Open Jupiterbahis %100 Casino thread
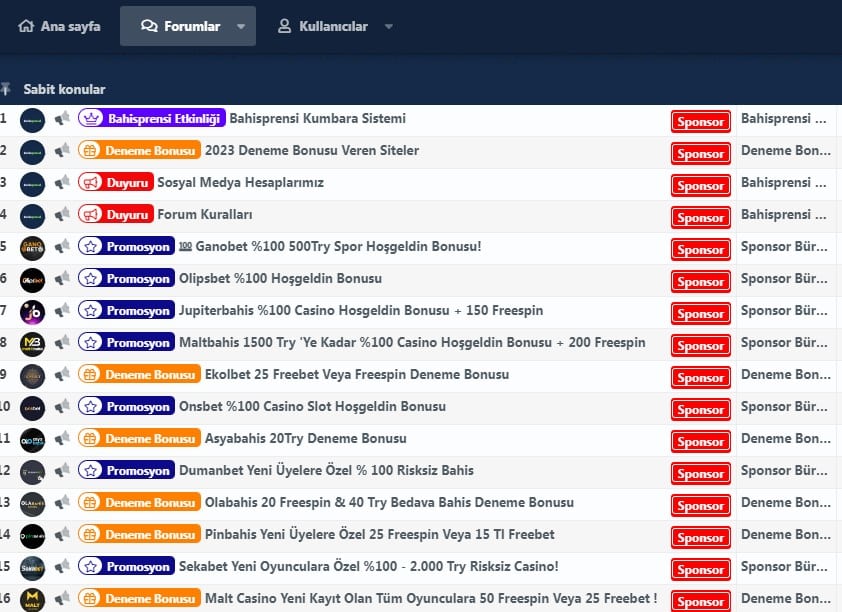This screenshot has width=842, height=612. [361, 310]
